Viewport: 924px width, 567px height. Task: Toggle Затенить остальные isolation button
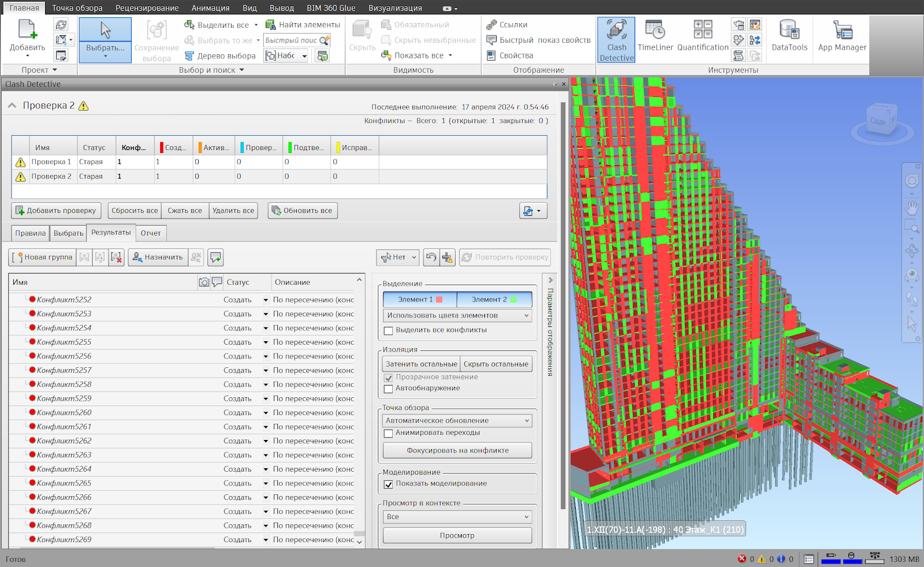tap(421, 364)
